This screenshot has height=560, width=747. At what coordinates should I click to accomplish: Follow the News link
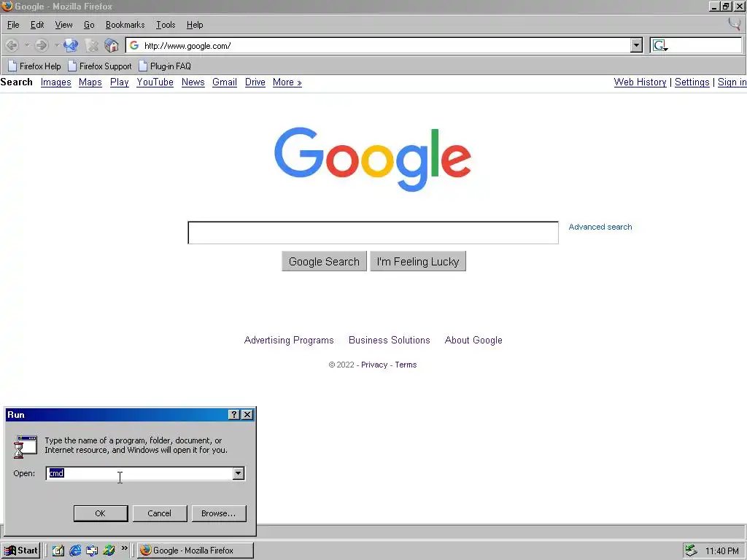point(193,82)
